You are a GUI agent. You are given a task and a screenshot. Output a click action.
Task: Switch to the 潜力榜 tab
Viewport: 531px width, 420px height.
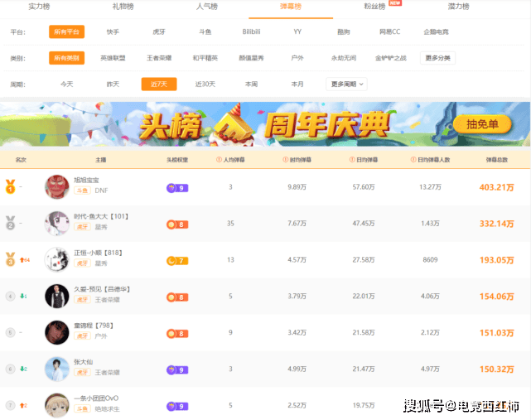(x=459, y=7)
